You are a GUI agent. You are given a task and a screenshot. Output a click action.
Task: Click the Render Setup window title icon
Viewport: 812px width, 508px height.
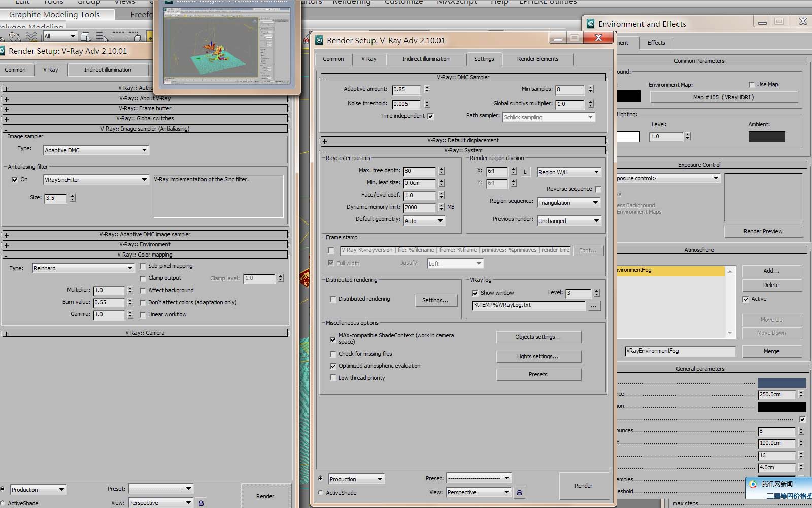click(319, 40)
